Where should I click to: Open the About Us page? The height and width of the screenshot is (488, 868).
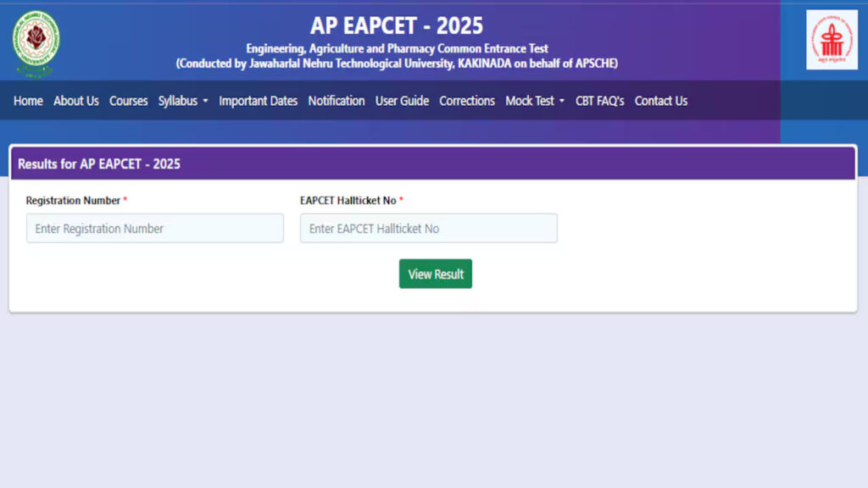pyautogui.click(x=76, y=101)
